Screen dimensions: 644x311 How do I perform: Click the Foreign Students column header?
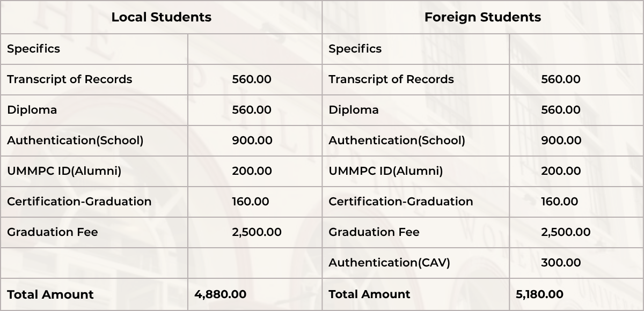(482, 17)
